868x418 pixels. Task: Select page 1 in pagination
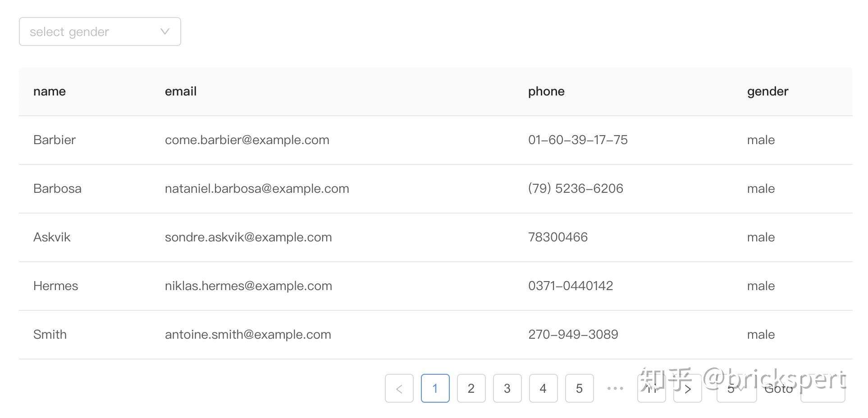(435, 388)
